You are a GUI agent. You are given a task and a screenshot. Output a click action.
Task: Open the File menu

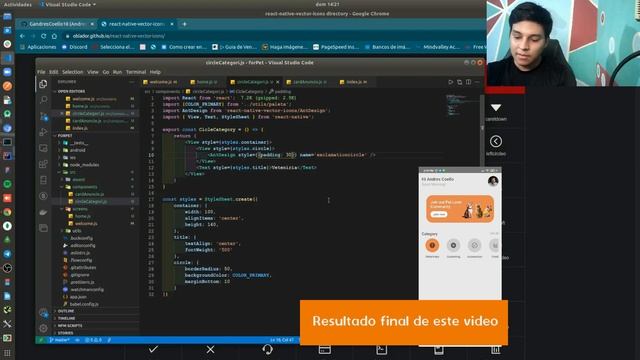tap(41, 72)
